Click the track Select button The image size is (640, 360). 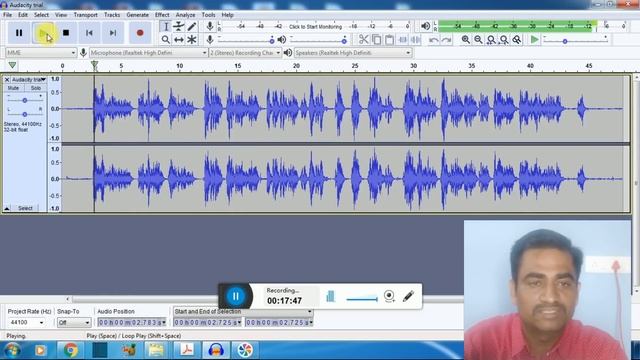point(25,208)
